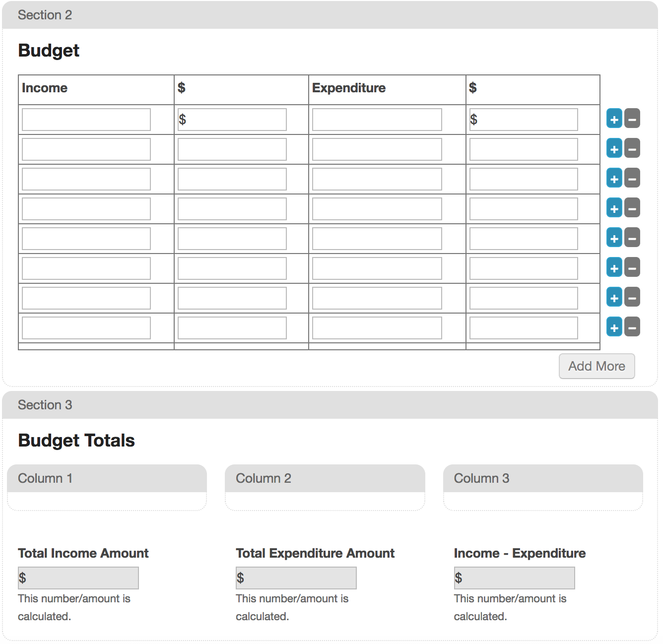Click the gray minus icon in first budget row
663x644 pixels.
(632, 119)
